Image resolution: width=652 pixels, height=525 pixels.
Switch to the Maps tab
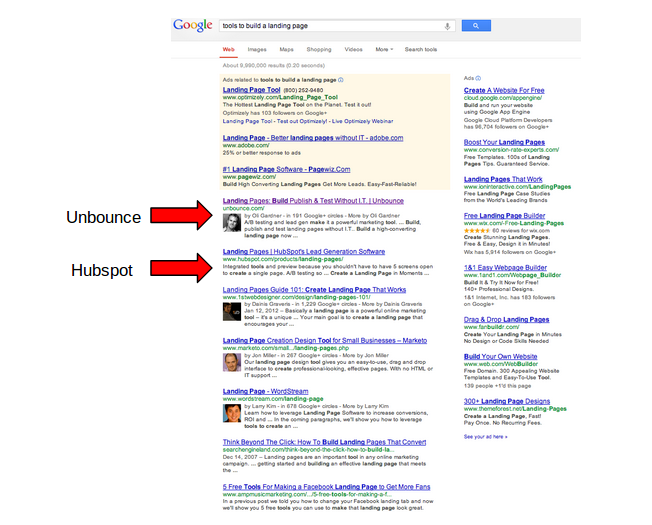coord(286,49)
